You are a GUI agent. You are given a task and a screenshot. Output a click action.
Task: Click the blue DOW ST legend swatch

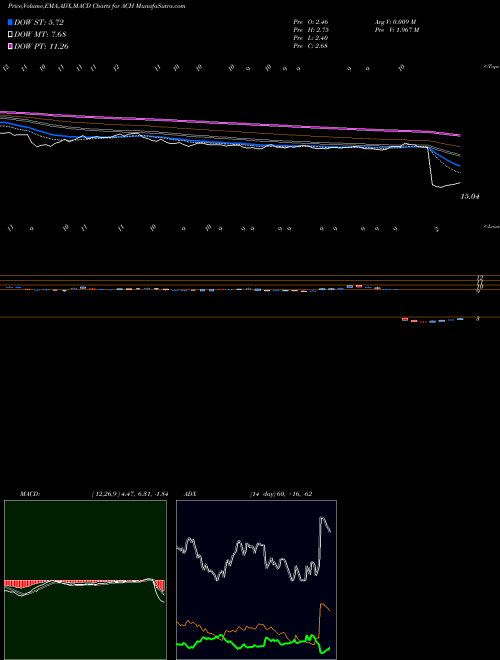(10, 22)
